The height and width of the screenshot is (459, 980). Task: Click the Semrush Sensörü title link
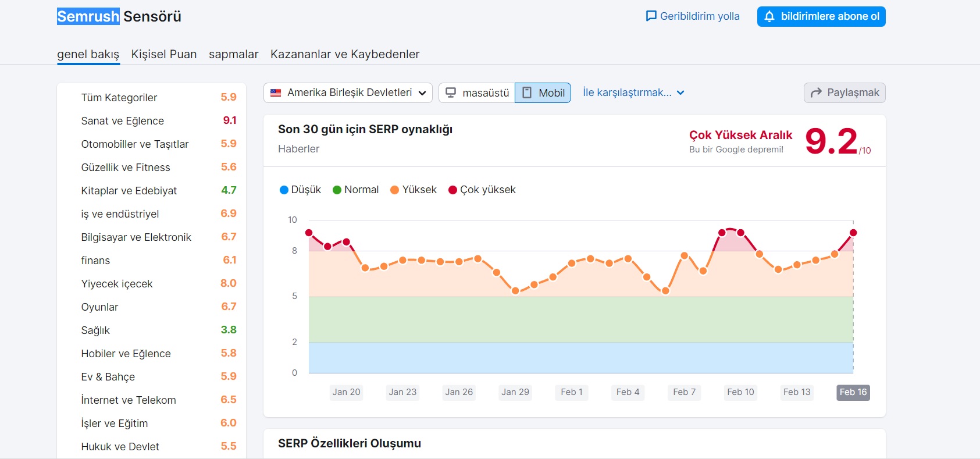tap(119, 16)
